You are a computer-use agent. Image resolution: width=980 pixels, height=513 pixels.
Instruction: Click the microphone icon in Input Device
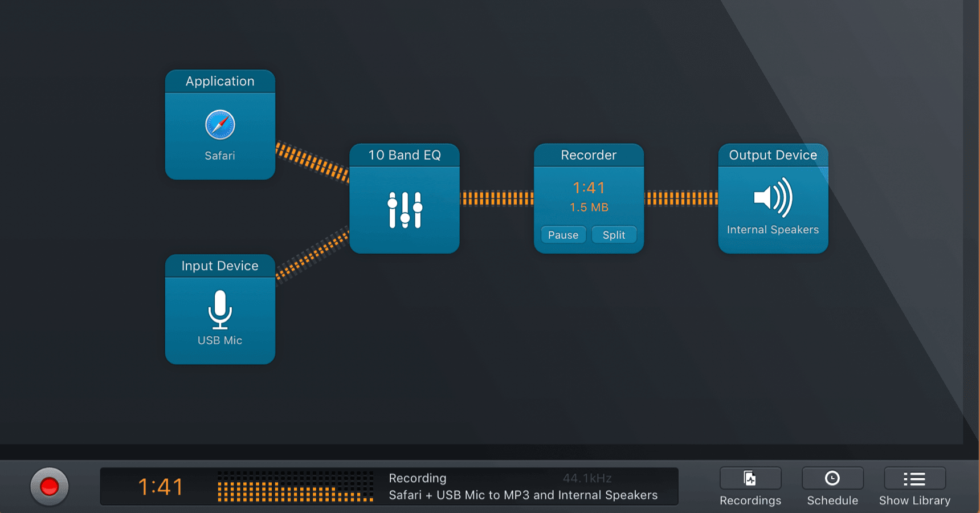click(x=220, y=310)
